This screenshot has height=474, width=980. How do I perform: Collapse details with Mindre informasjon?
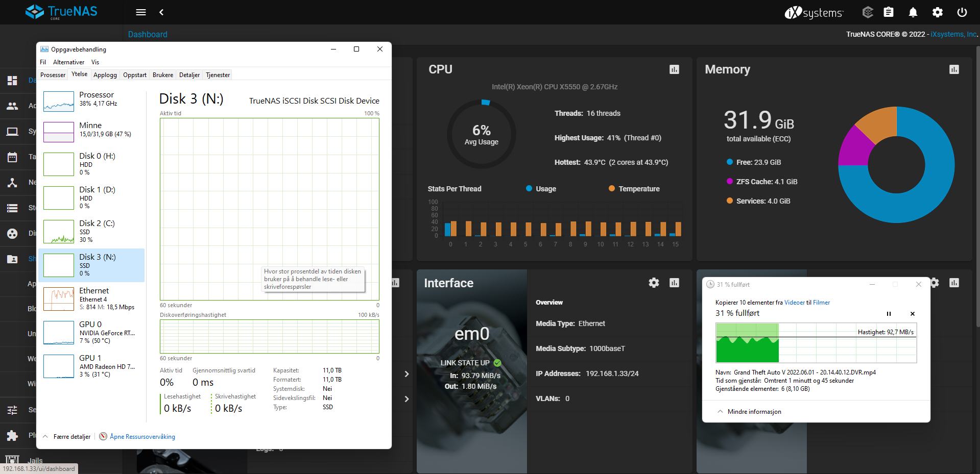[754, 412]
